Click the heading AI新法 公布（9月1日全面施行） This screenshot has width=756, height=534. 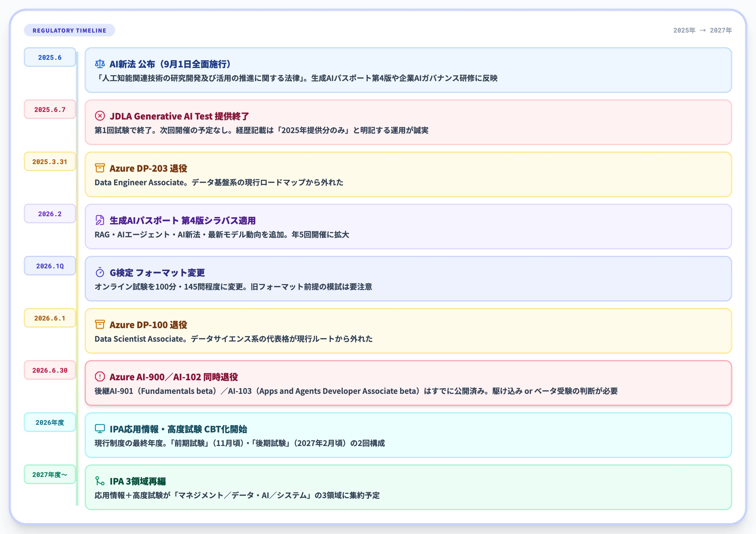point(170,64)
